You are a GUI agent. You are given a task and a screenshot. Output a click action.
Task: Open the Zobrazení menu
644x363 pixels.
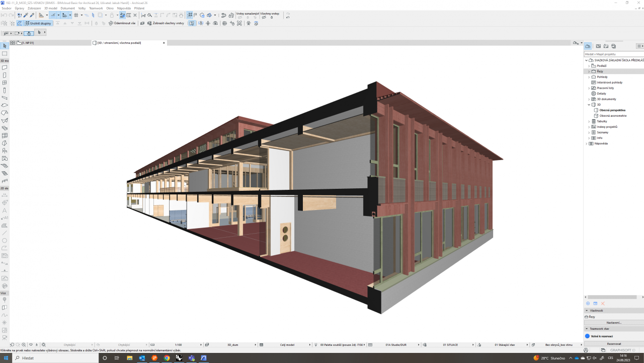click(x=34, y=9)
